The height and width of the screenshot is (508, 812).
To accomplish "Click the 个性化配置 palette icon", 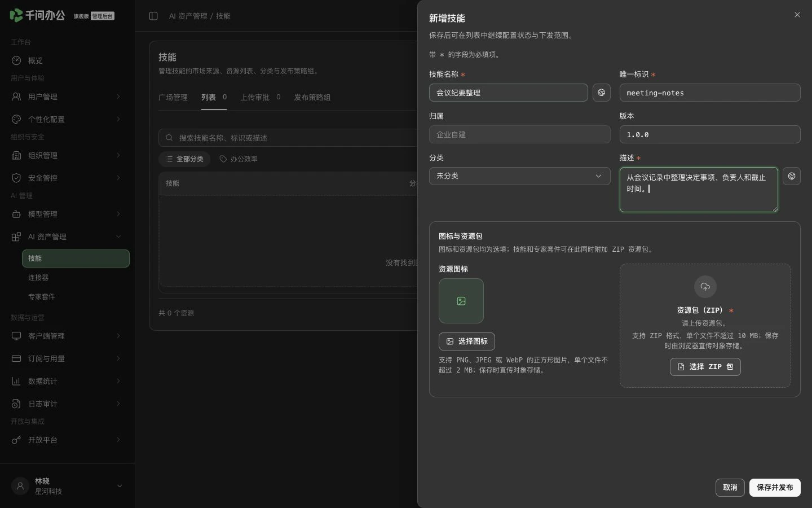I will 16,119.
